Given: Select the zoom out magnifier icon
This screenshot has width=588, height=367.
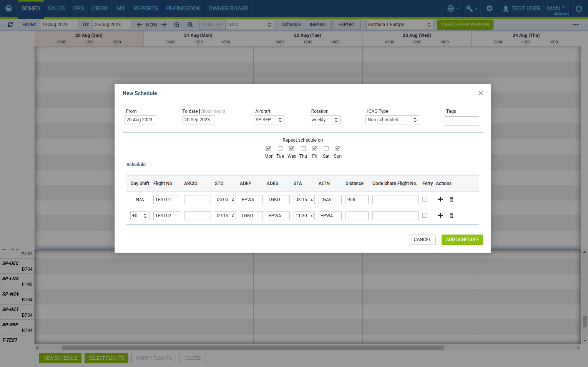Looking at the screenshot, I should 190,24.
